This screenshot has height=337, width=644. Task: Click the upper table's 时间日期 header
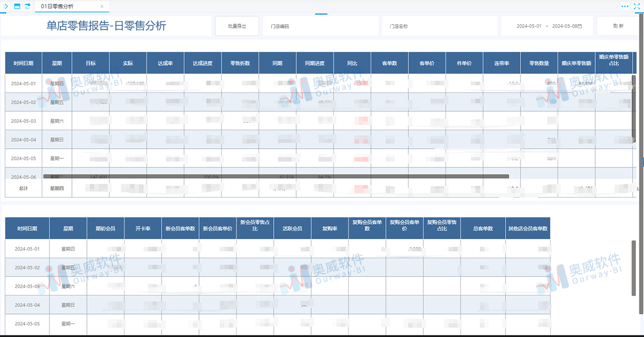(24, 63)
